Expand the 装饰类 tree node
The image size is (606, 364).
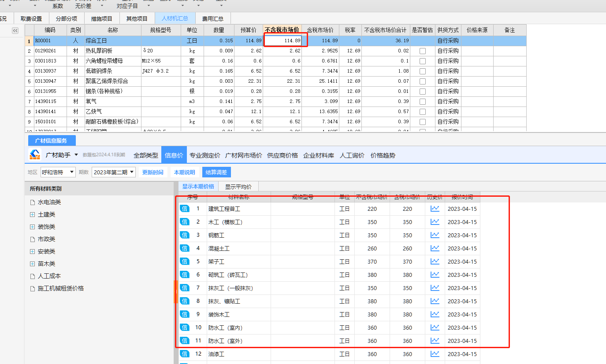pos(32,227)
